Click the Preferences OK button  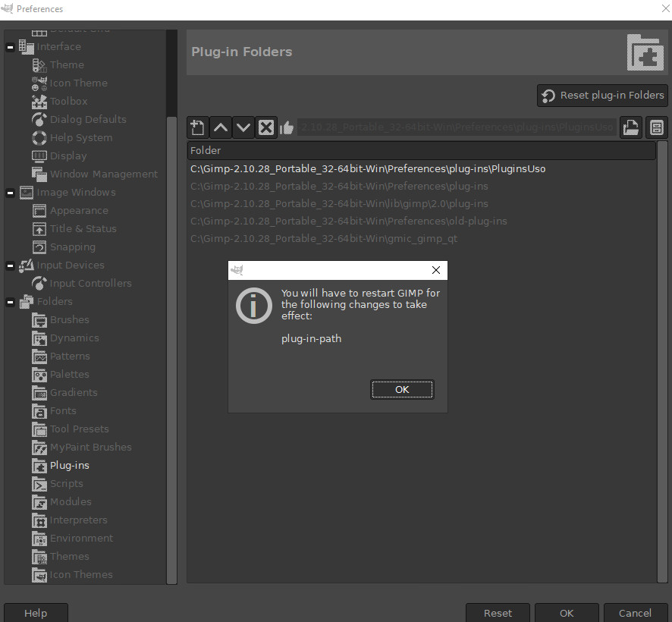[567, 613]
